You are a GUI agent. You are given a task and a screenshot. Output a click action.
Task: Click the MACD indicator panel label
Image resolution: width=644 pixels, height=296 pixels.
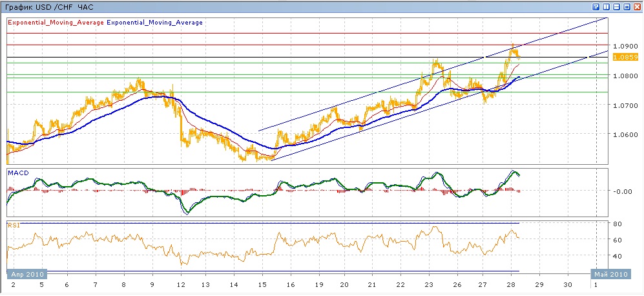click(x=17, y=173)
